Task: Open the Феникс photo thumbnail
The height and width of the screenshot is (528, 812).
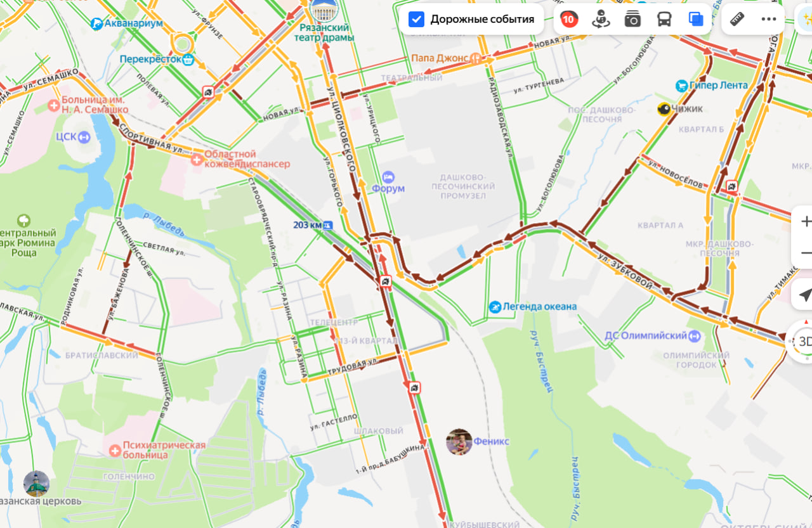Action: click(x=459, y=442)
